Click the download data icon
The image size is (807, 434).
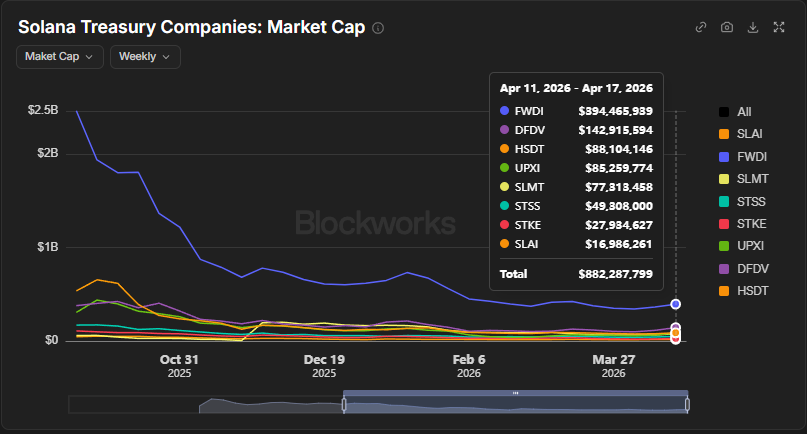[753, 27]
